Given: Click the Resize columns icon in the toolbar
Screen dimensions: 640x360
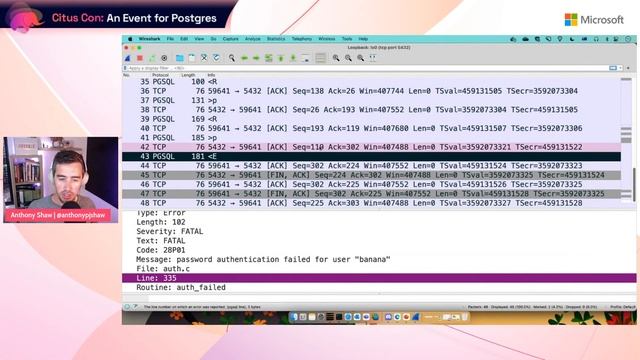Looking at the screenshot, I should [373, 58].
